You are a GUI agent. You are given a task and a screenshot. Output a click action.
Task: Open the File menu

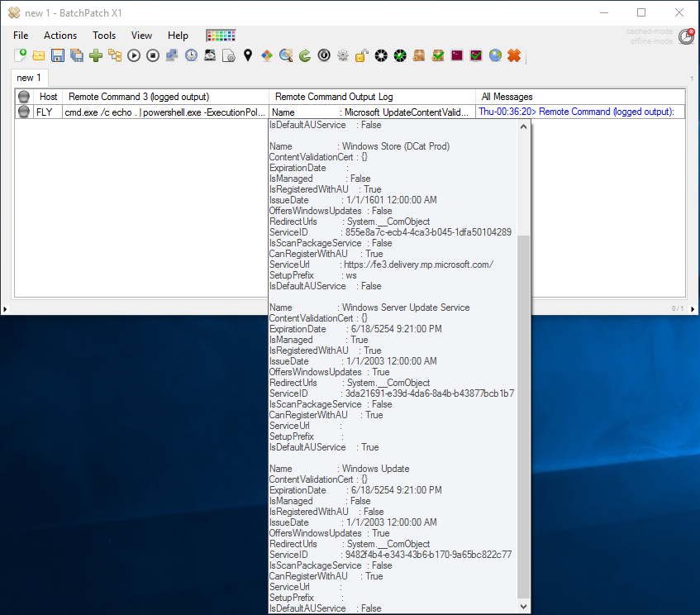tap(21, 36)
